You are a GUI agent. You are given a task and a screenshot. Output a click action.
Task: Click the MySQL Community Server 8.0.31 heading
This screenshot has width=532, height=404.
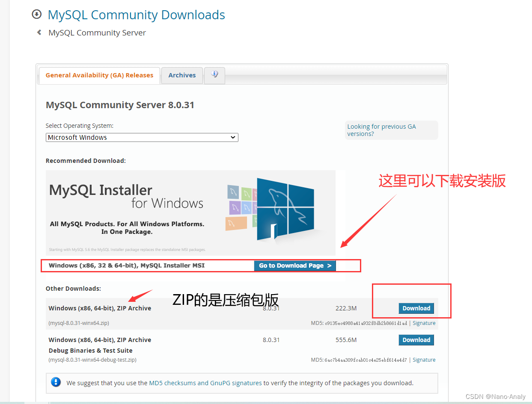(x=120, y=105)
